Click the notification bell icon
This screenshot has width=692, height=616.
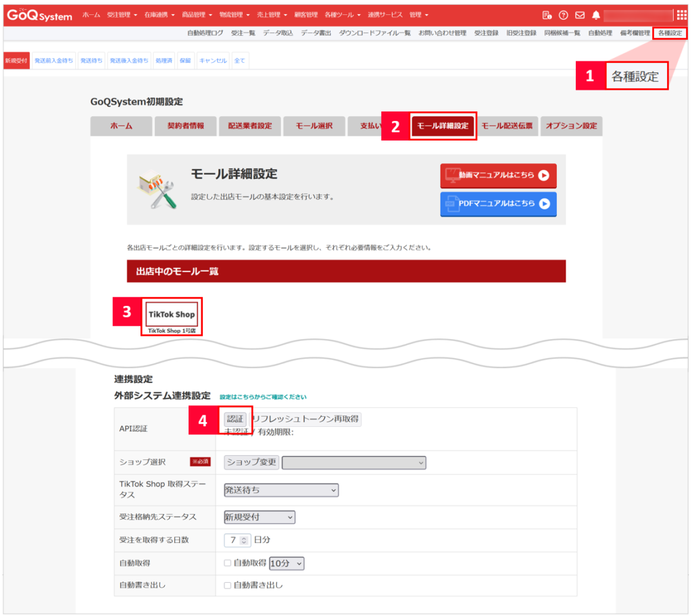pyautogui.click(x=596, y=15)
